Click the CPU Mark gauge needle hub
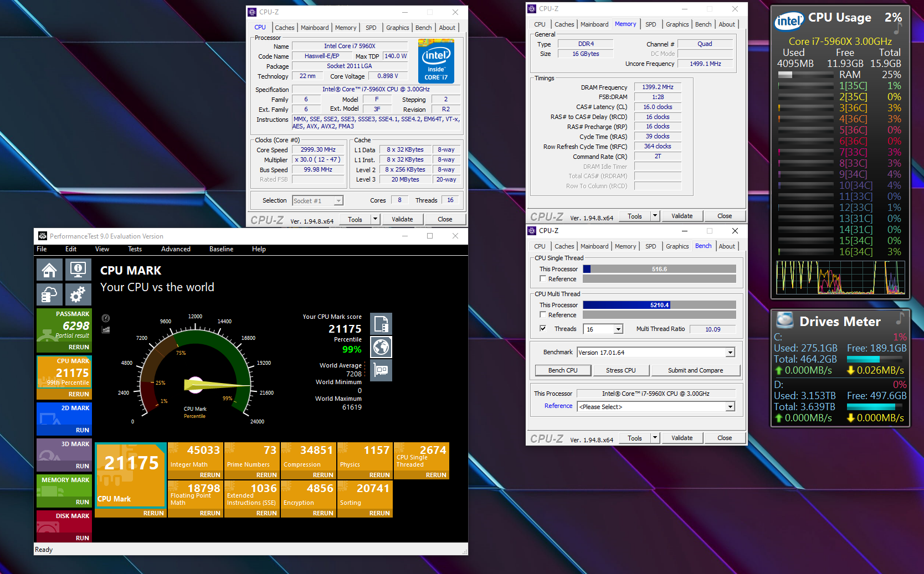The height and width of the screenshot is (574, 924). click(195, 385)
